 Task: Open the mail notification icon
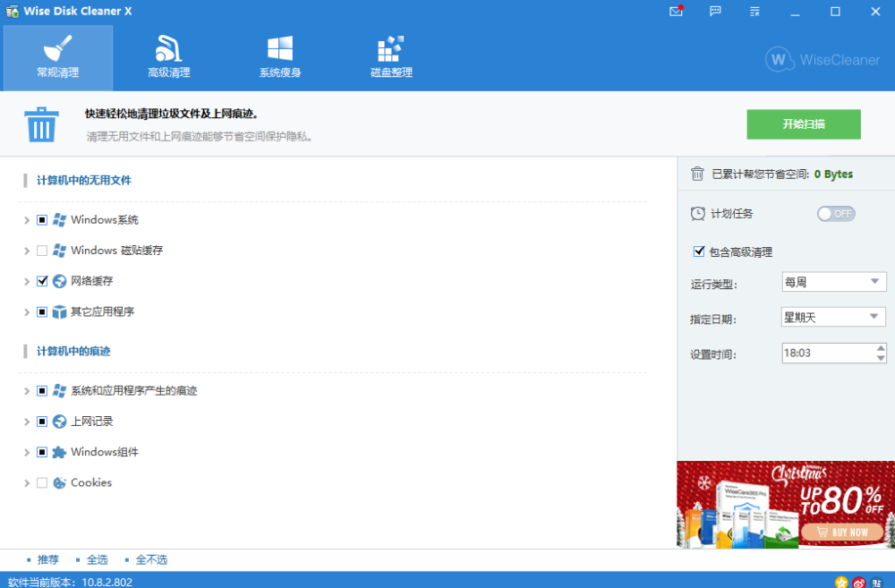677,12
